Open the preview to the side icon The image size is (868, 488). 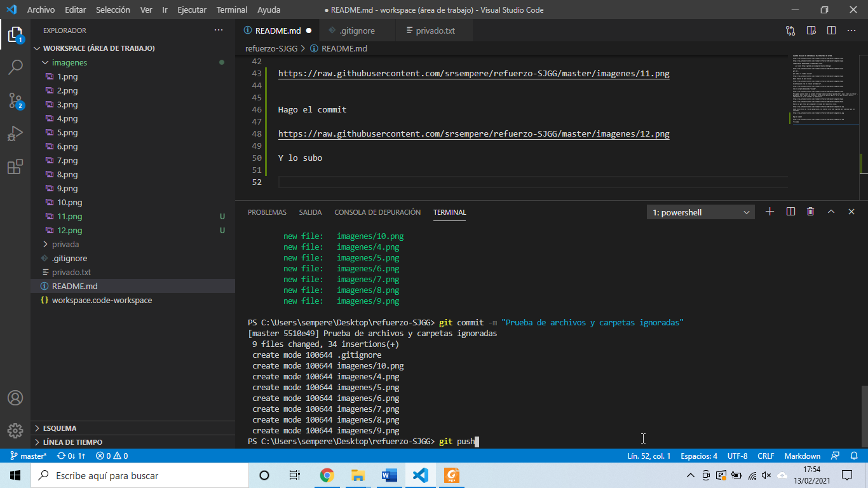811,30
